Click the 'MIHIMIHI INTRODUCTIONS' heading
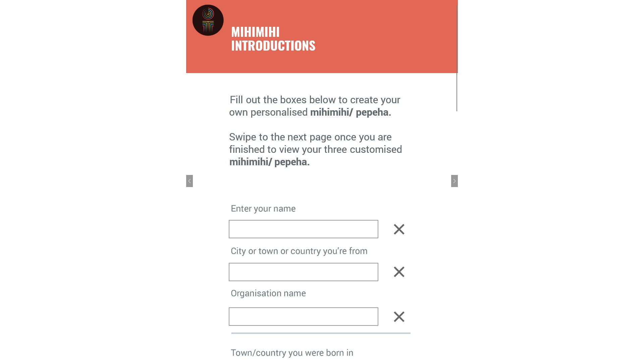This screenshot has height=362, width=644. [273, 39]
